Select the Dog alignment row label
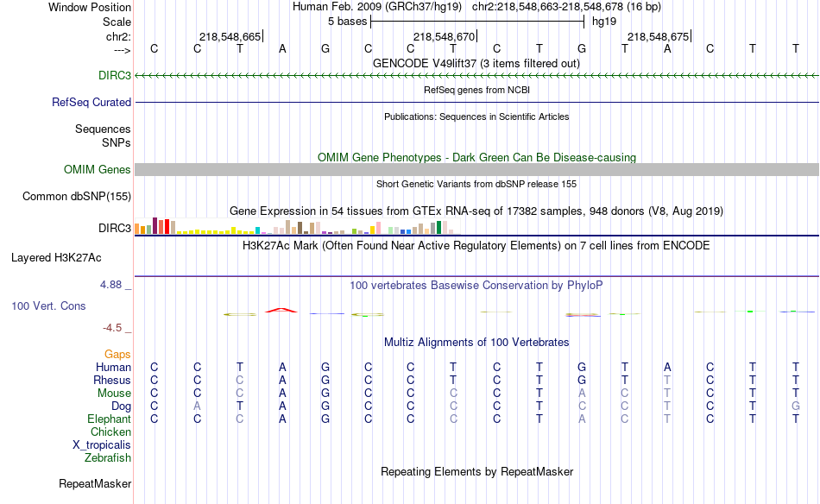Image resolution: width=820 pixels, height=504 pixels. coord(121,406)
